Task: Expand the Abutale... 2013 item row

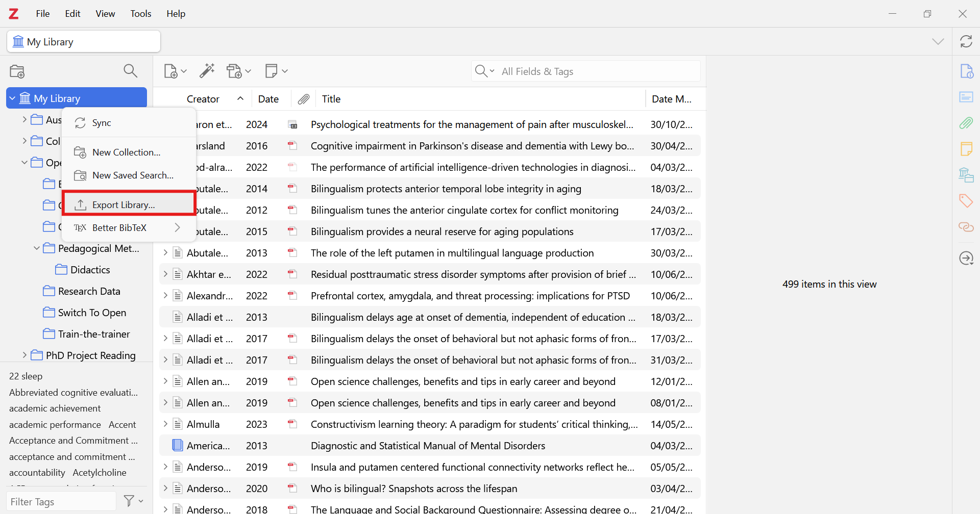Action: [x=165, y=253]
